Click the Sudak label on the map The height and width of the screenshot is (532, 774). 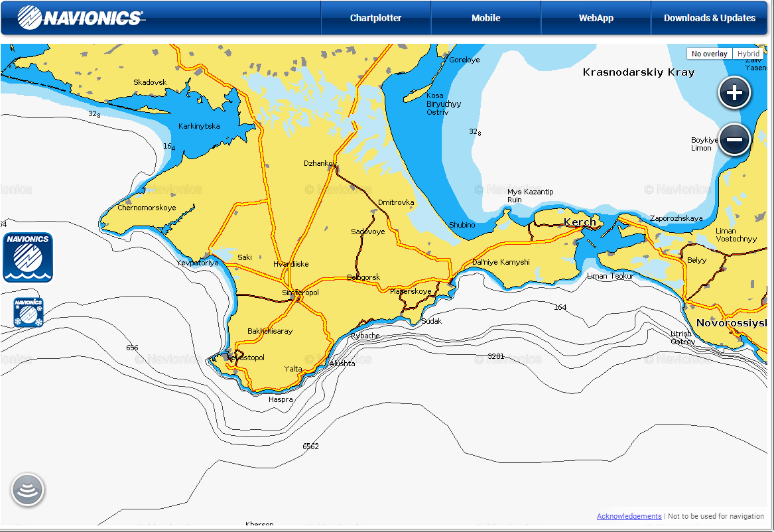coord(431,321)
